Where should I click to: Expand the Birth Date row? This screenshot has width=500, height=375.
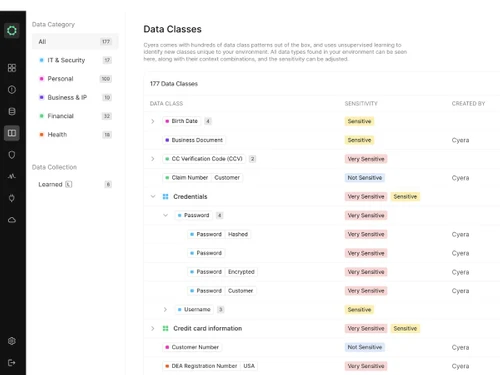[x=153, y=121]
